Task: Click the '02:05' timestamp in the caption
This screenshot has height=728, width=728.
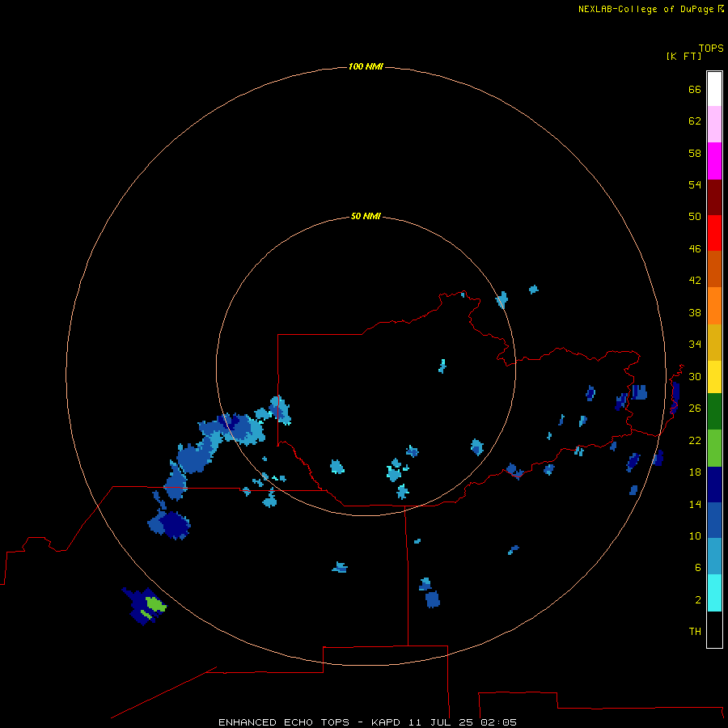Action: coord(498,722)
